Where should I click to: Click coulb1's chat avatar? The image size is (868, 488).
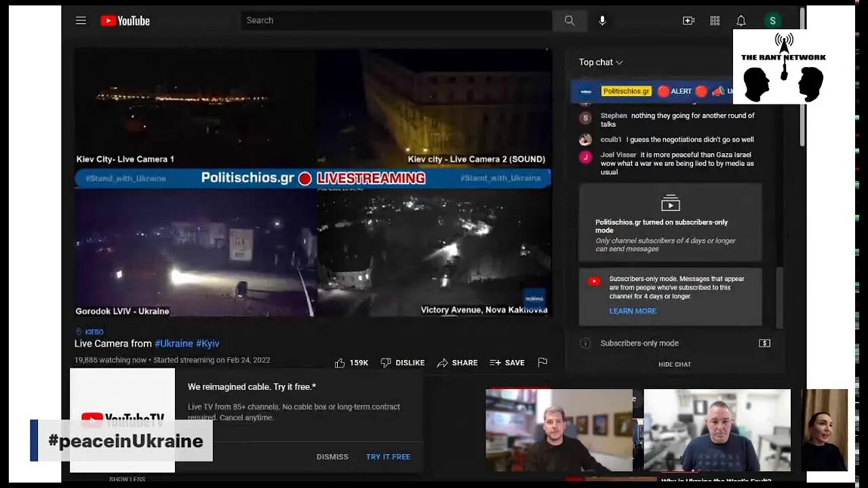(x=585, y=140)
